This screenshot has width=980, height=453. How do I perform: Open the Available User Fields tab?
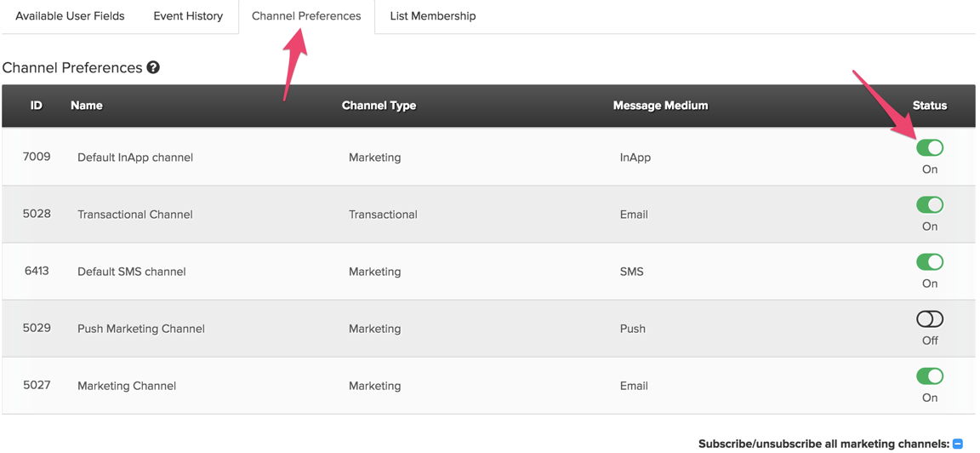point(70,16)
